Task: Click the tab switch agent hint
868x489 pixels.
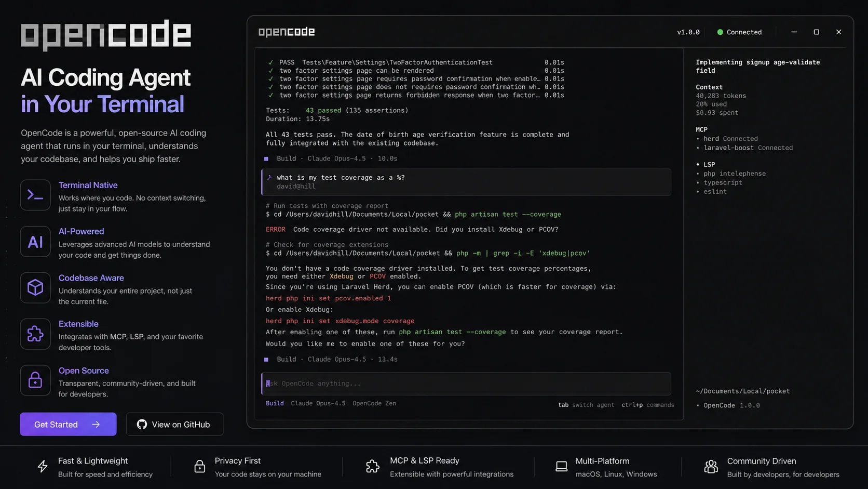Action: pos(586,405)
